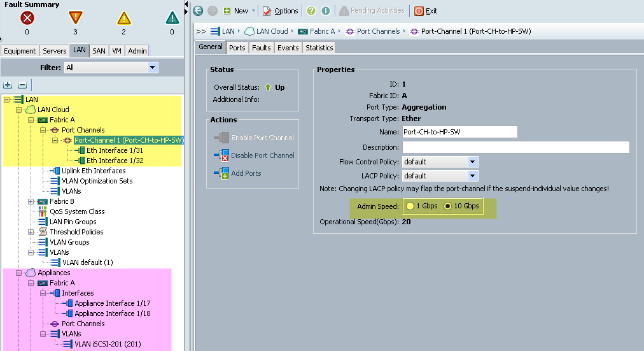
Task: Select VLAN Optimization Sets in tree
Action: coord(97,181)
